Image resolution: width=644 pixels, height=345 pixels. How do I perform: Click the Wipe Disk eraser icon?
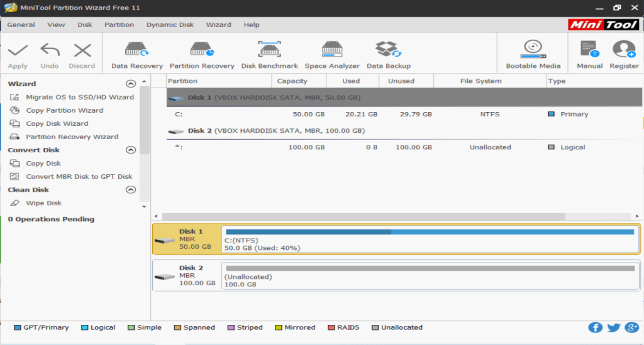[x=14, y=203]
